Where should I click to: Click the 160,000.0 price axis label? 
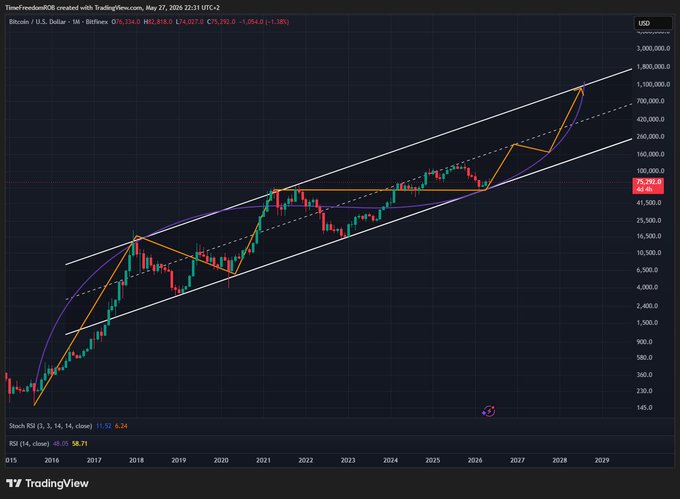click(650, 154)
